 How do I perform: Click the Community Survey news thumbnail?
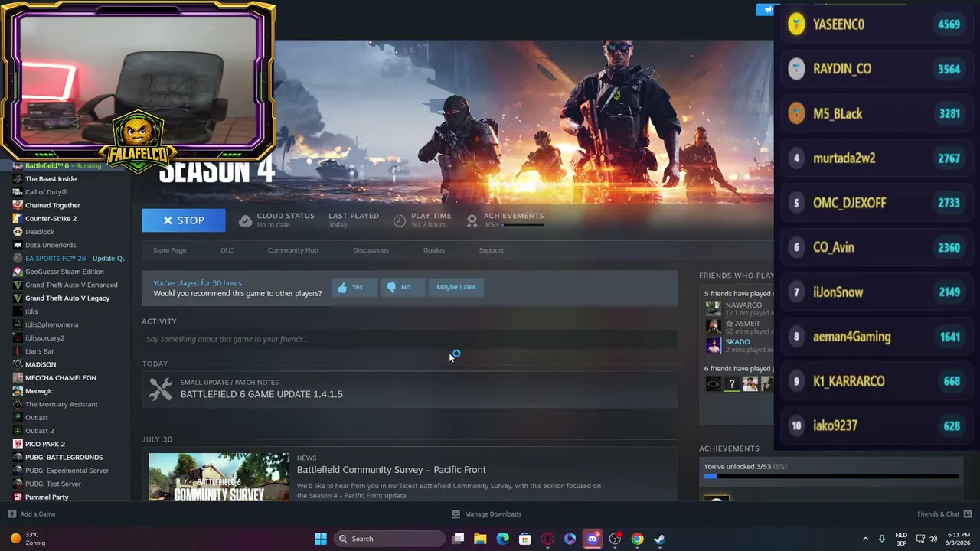219,477
